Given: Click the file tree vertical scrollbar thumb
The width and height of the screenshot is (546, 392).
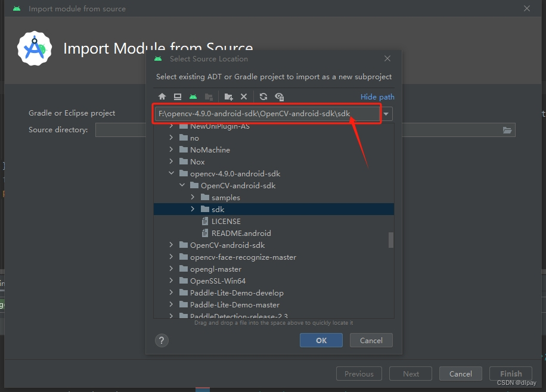Looking at the screenshot, I should (391, 240).
